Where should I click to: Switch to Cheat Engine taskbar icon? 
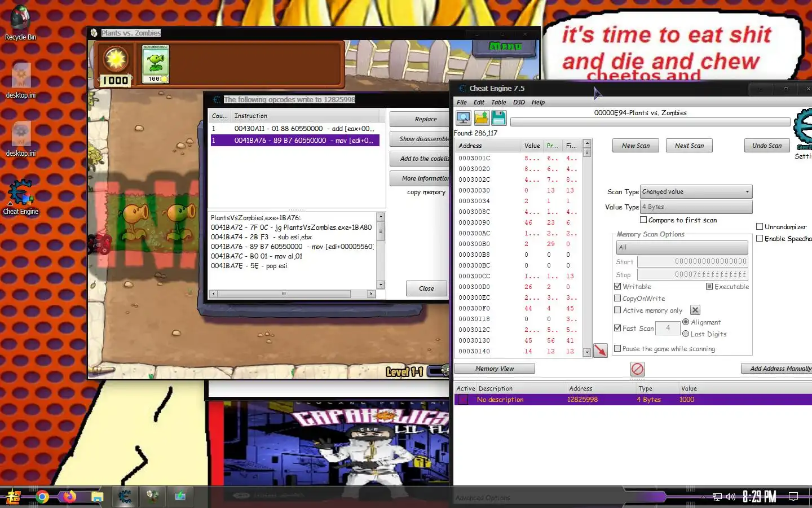coord(125,497)
